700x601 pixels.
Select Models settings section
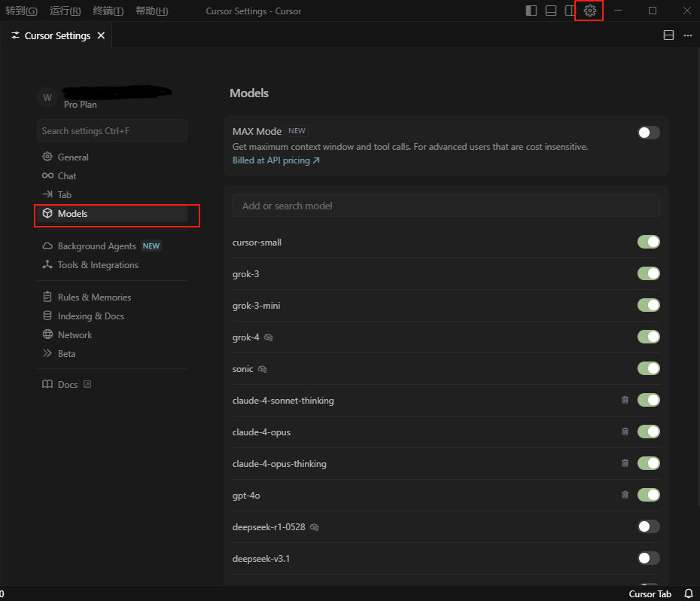(x=112, y=214)
